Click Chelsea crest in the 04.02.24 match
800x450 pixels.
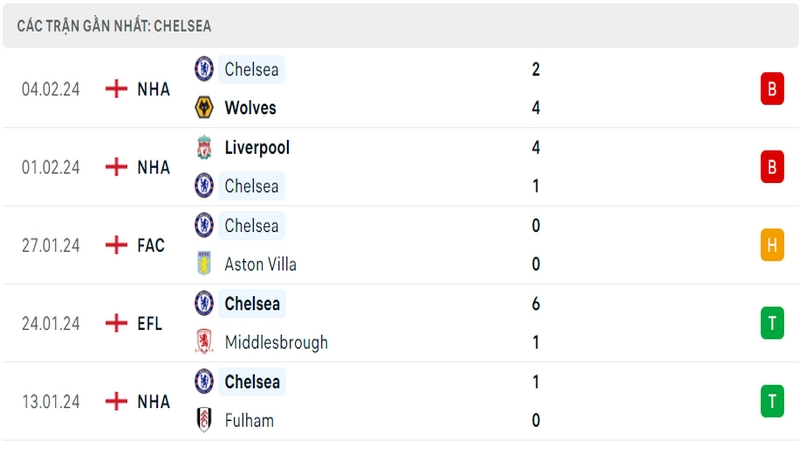tap(204, 69)
